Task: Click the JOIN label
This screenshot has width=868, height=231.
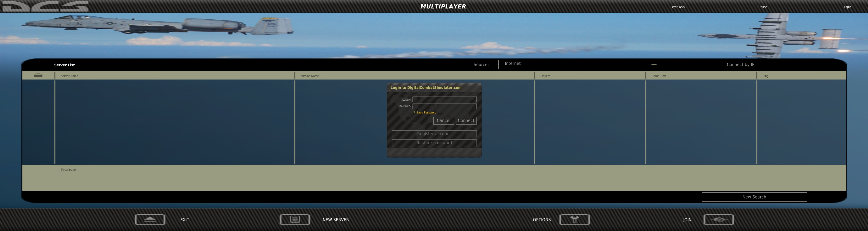Action: coord(687,219)
